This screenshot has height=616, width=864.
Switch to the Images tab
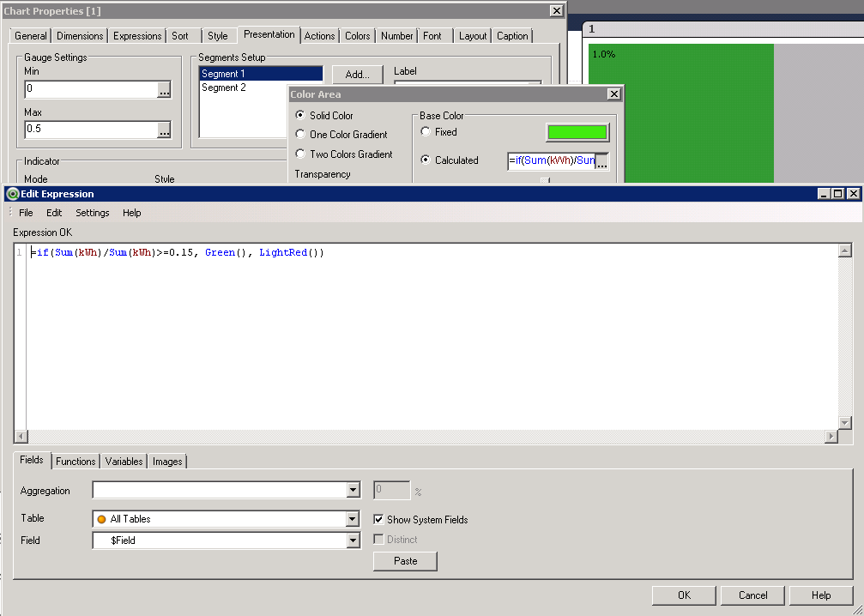point(167,462)
